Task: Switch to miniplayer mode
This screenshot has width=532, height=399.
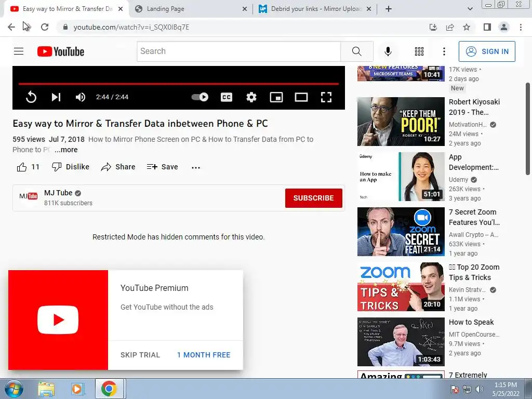Action: click(x=276, y=97)
